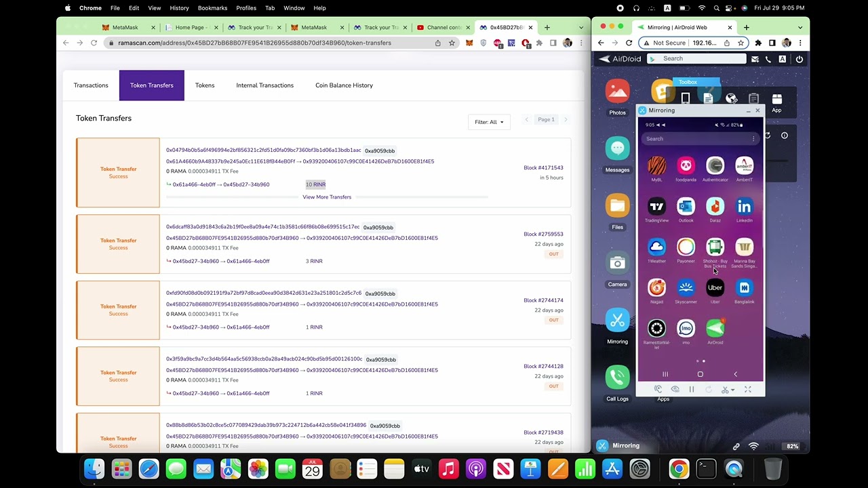Tap the Daraz app on mirrored phone
Screen dimensions: 868x488
click(715, 207)
